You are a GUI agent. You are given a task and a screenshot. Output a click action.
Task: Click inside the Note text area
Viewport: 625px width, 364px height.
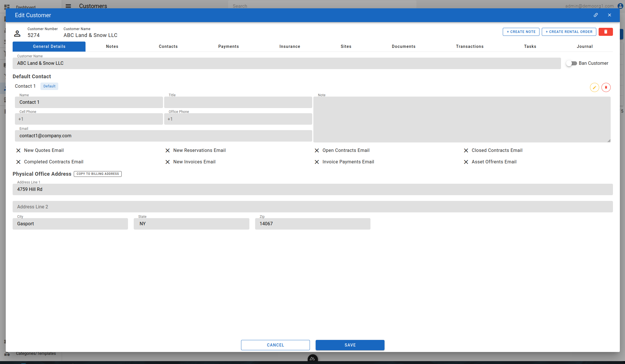pyautogui.click(x=462, y=120)
